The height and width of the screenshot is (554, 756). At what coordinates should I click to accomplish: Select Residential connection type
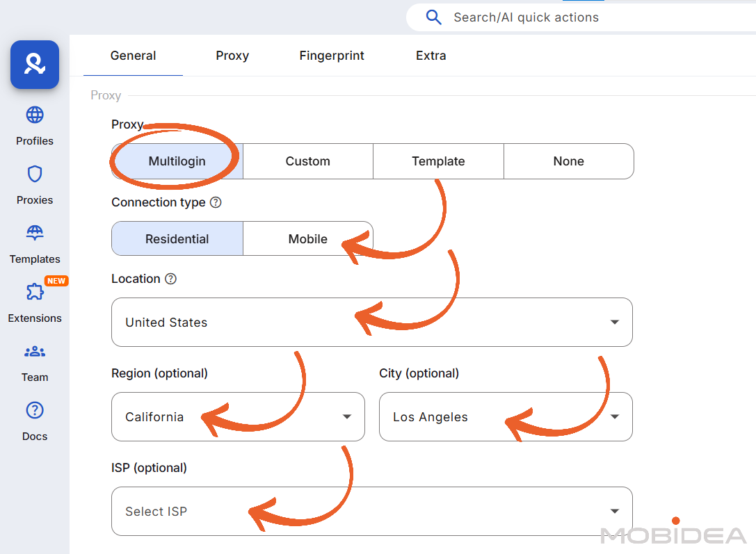(x=177, y=239)
